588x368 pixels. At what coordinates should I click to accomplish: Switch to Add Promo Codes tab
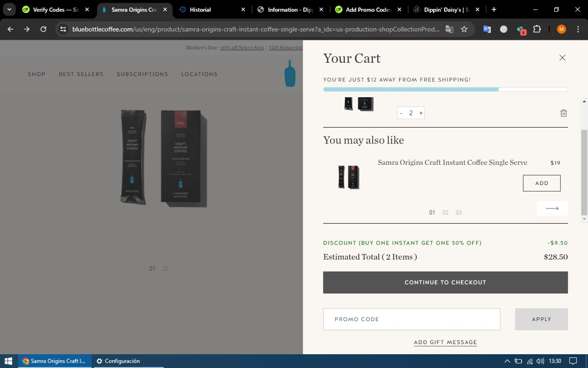tap(368, 9)
